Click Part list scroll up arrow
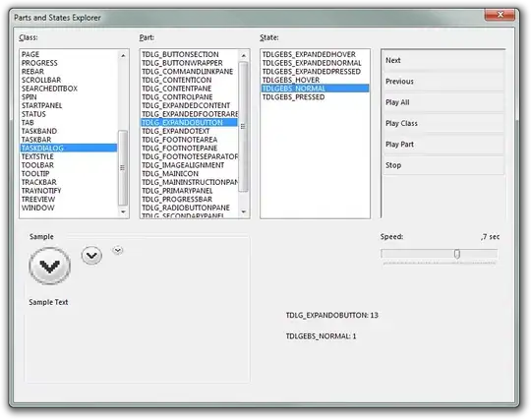The image size is (531, 420). pyautogui.click(x=244, y=55)
